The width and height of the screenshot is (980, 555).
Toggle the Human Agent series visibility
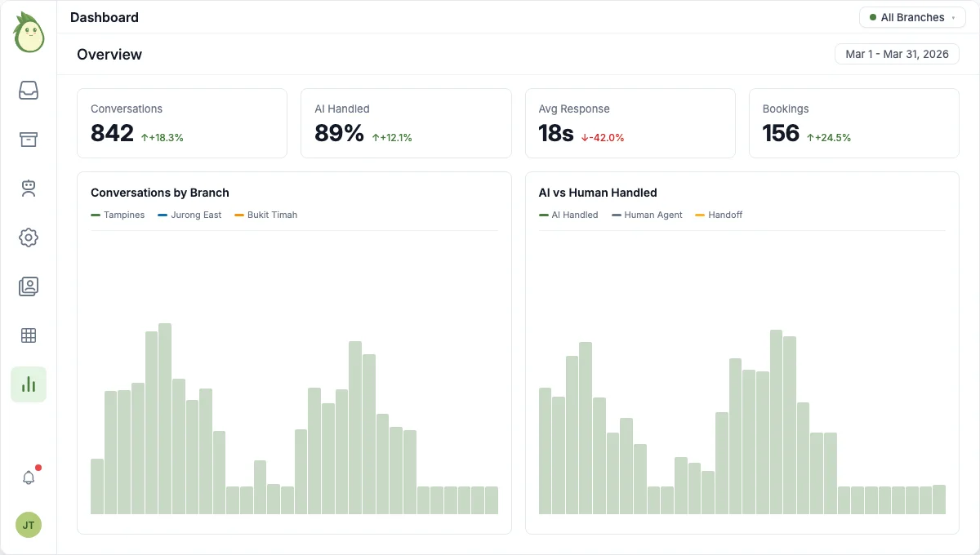click(x=647, y=215)
